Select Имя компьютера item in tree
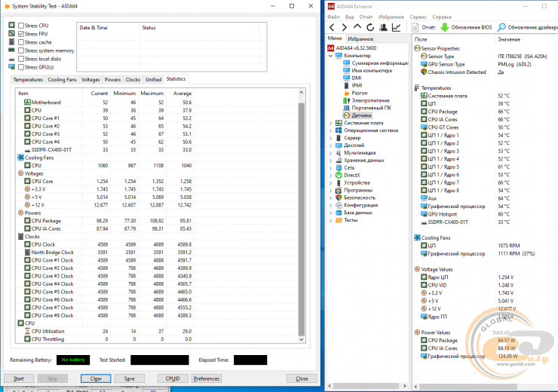This screenshot has height=392, width=558. point(368,70)
